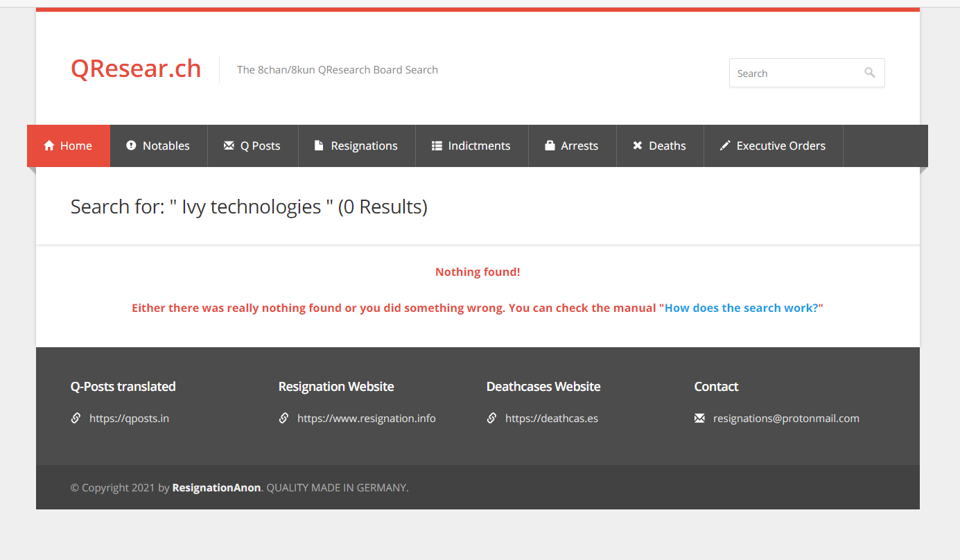Click the site tagline "The 8chan/8kun QResearch Board Search"
The height and width of the screenshot is (560, 960).
click(338, 69)
